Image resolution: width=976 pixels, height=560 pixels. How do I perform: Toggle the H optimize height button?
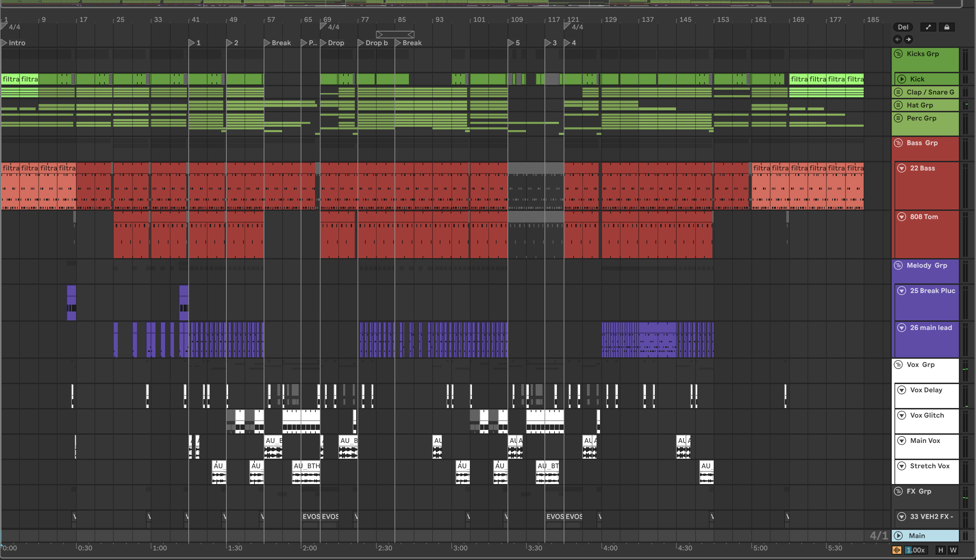941,550
